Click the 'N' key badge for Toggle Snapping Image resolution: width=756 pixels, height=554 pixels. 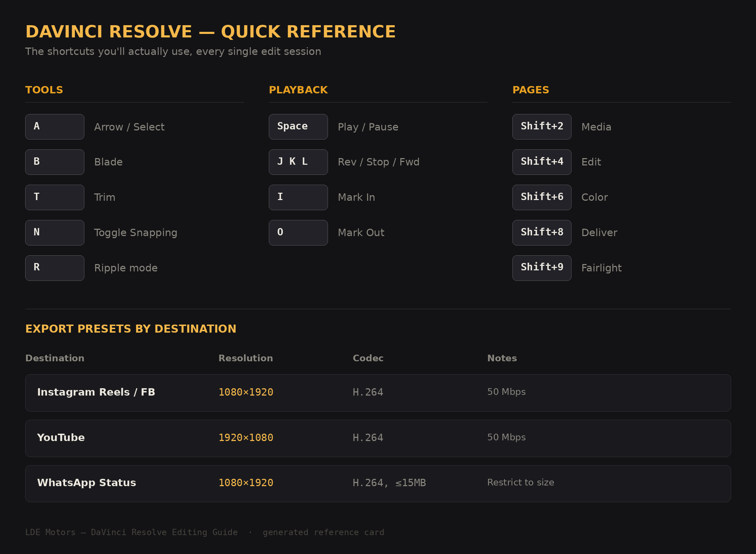click(55, 233)
